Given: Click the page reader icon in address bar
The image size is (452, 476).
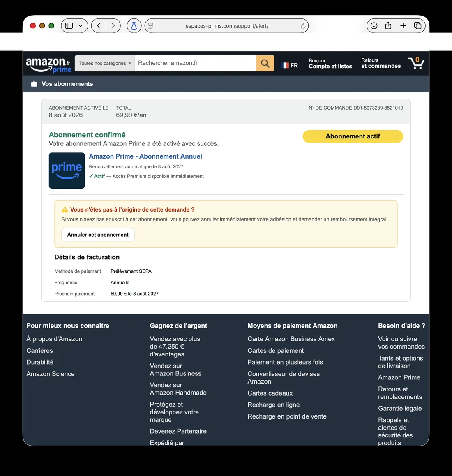Looking at the screenshot, I should (151, 26).
